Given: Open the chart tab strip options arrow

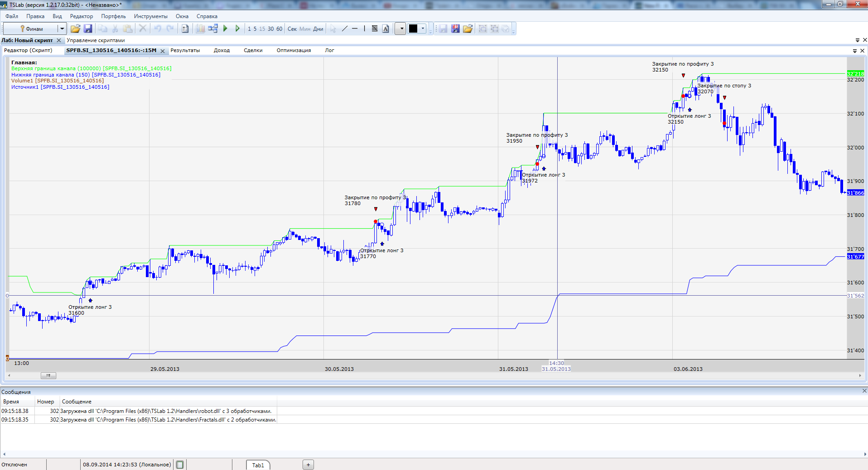Looking at the screenshot, I should coord(855,51).
